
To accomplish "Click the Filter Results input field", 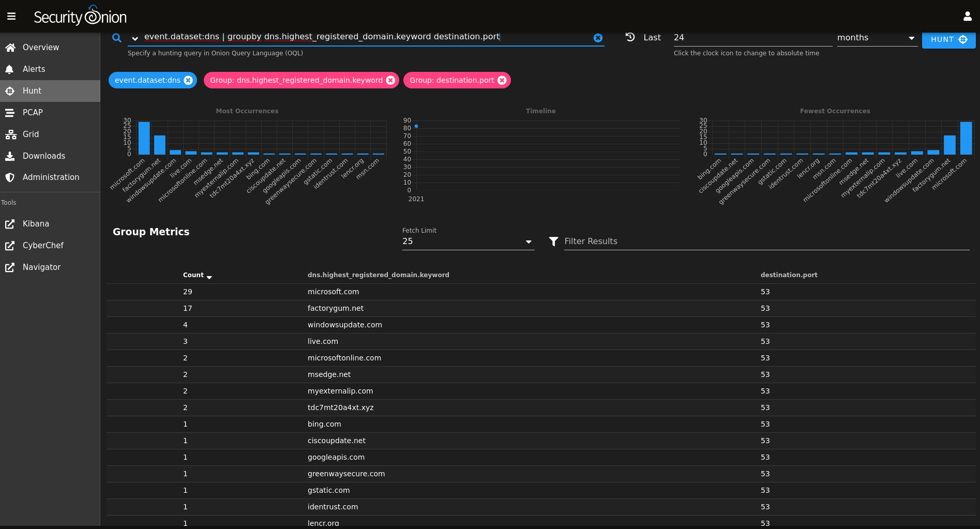I will point(766,241).
